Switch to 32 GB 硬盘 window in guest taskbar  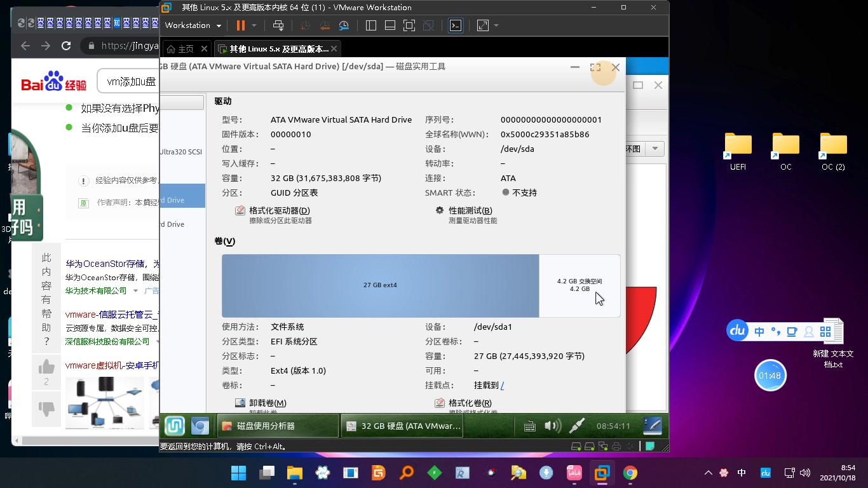click(402, 426)
